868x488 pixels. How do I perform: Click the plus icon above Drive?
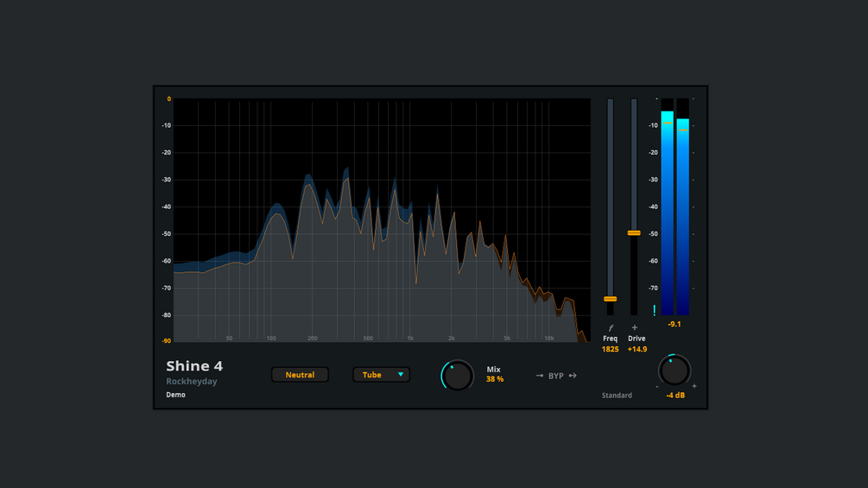pyautogui.click(x=635, y=327)
